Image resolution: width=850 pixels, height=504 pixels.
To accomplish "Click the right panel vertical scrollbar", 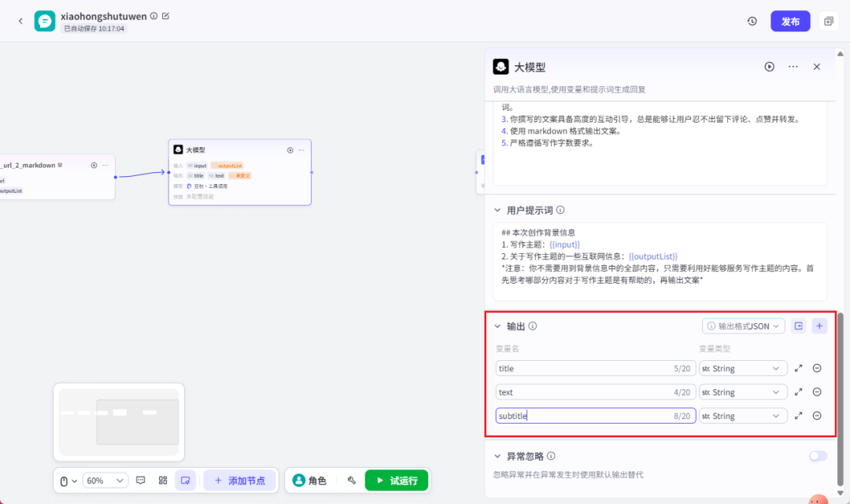I will click(x=840, y=399).
